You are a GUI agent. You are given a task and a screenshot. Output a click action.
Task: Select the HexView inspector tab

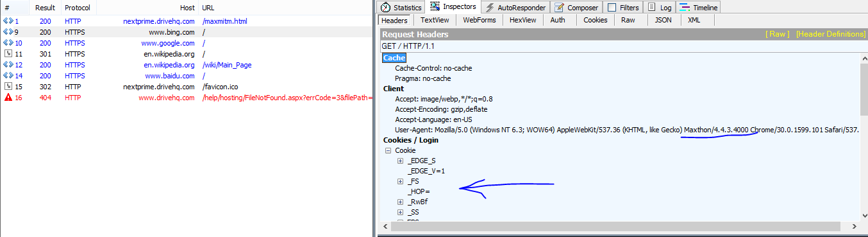(522, 20)
